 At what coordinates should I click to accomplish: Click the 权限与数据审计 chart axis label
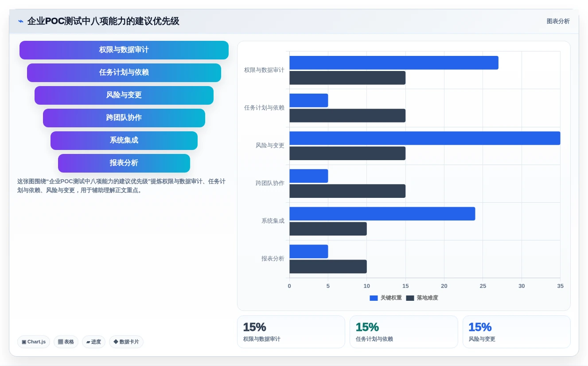click(x=264, y=70)
